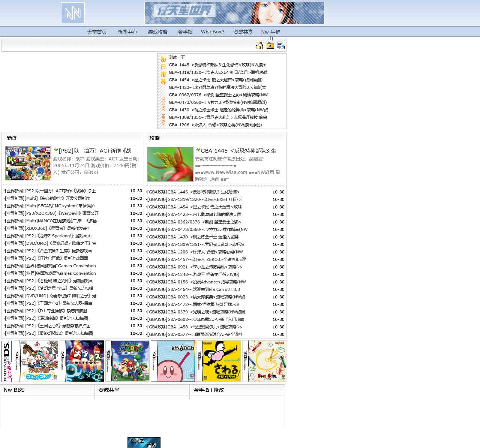Go to 游戏攻略 in the navigation bar
The width and height of the screenshot is (480, 448).
point(157,32)
